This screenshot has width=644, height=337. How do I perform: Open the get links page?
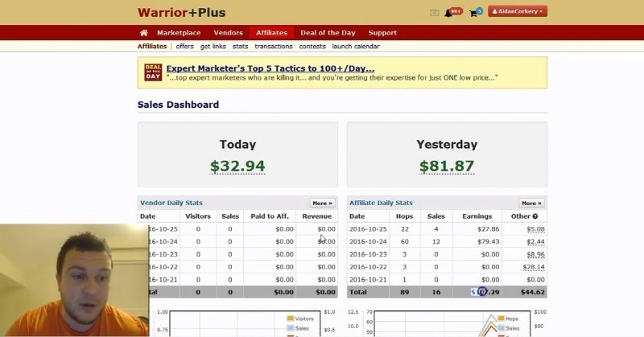pos(213,47)
